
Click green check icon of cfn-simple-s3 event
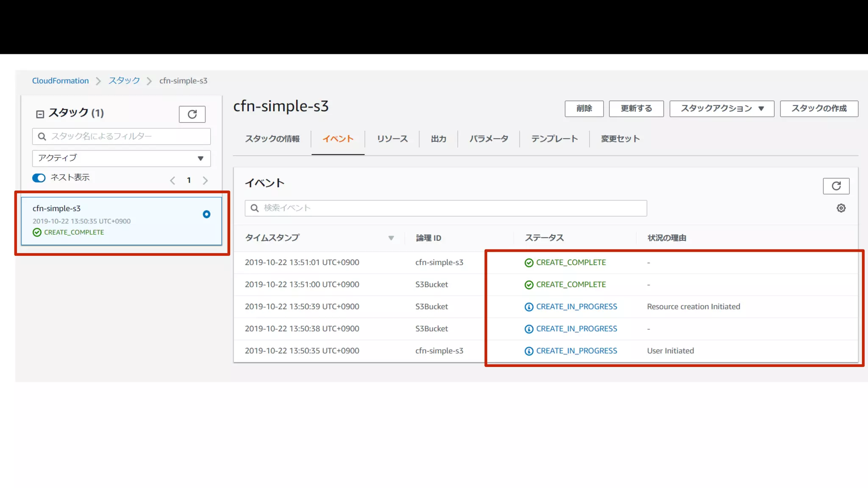[x=529, y=263]
